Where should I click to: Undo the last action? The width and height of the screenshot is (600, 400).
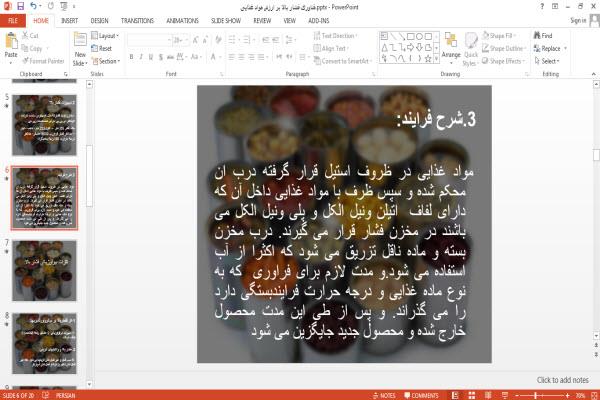(33, 6)
